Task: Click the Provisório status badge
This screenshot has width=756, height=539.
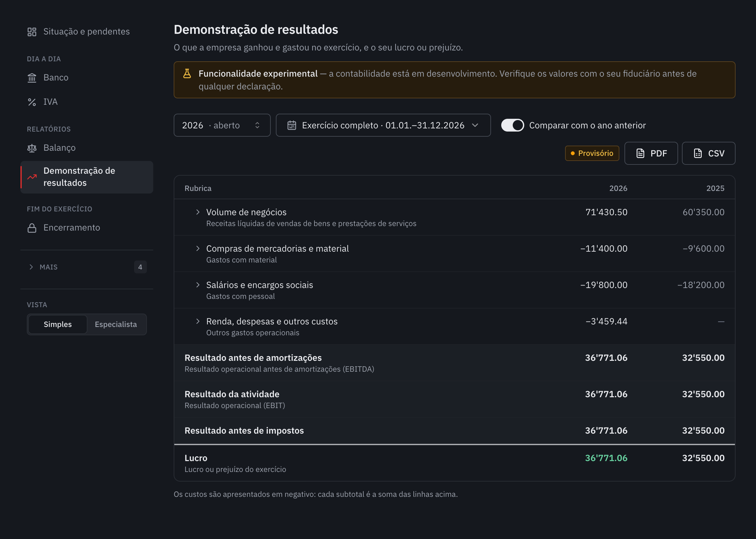Action: click(x=592, y=153)
